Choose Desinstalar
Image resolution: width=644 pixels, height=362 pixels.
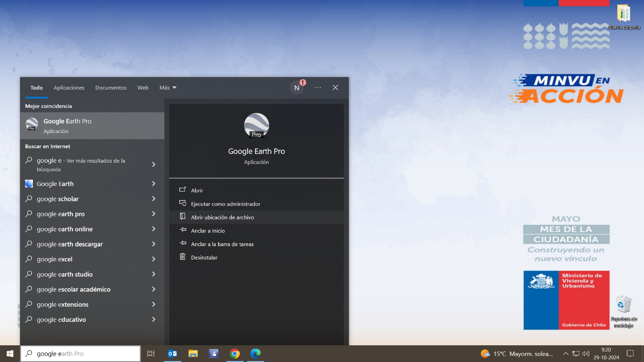(257, 257)
